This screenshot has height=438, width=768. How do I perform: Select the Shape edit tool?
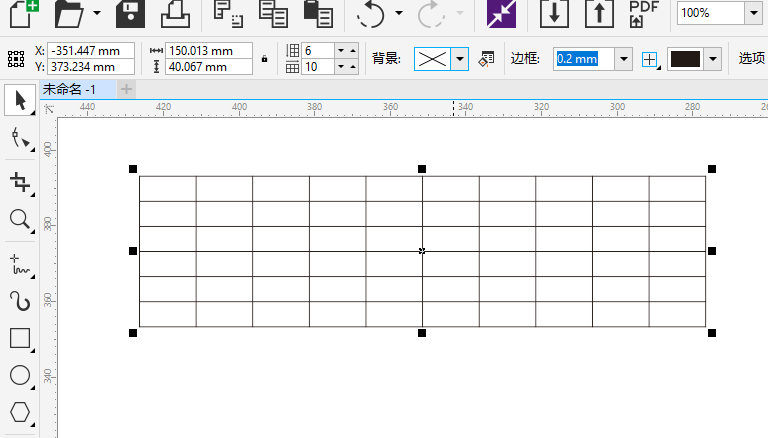[x=20, y=139]
